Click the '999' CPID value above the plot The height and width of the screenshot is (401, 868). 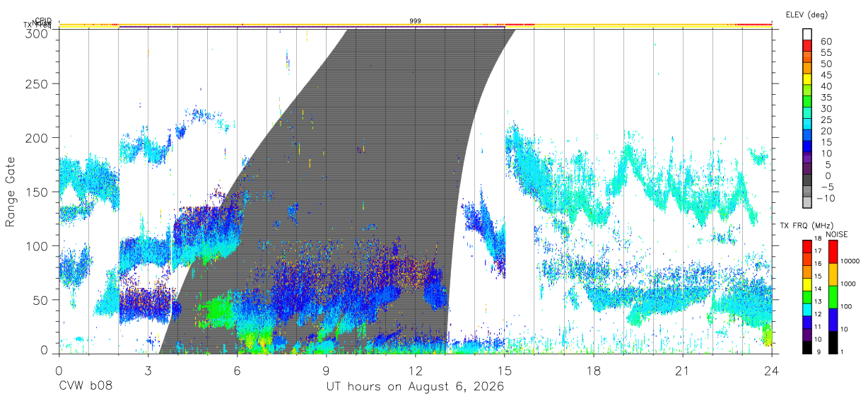pyautogui.click(x=416, y=21)
